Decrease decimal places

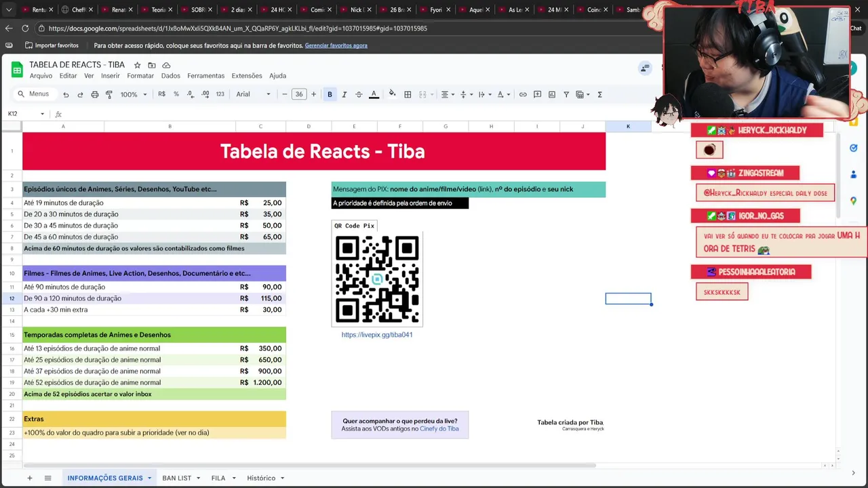(191, 94)
